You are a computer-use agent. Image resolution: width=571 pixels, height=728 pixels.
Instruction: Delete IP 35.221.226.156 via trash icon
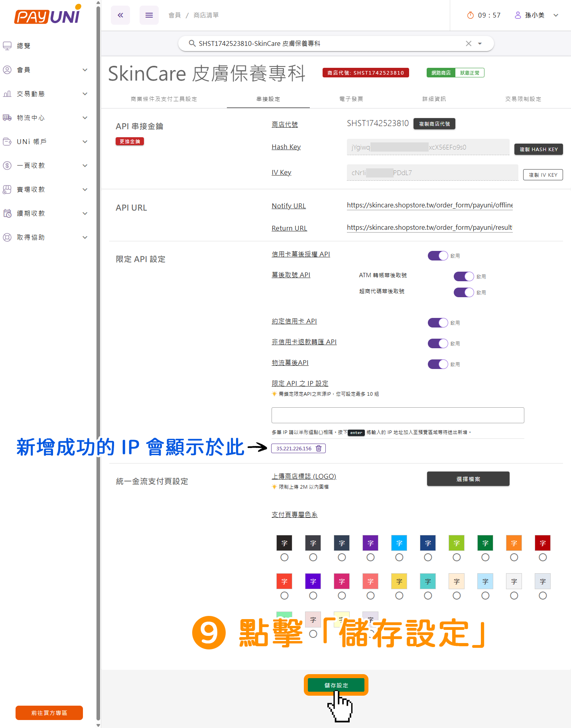pyautogui.click(x=319, y=448)
